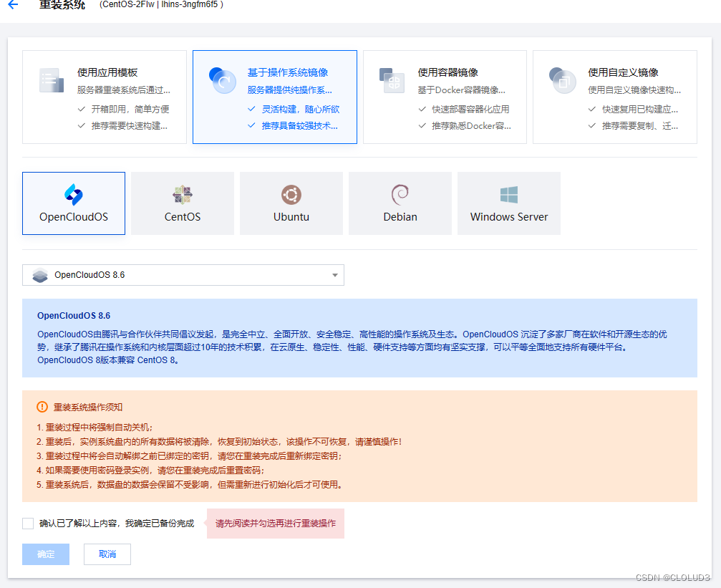Click the OpenCloudOS logo icon
Screen dimensions: 721x588
(74, 194)
